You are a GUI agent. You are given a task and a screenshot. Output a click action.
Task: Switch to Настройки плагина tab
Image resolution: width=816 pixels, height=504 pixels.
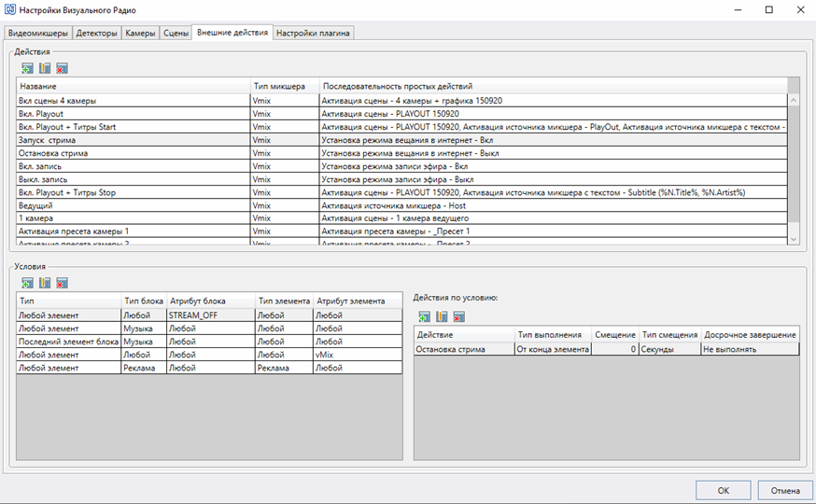click(x=313, y=33)
